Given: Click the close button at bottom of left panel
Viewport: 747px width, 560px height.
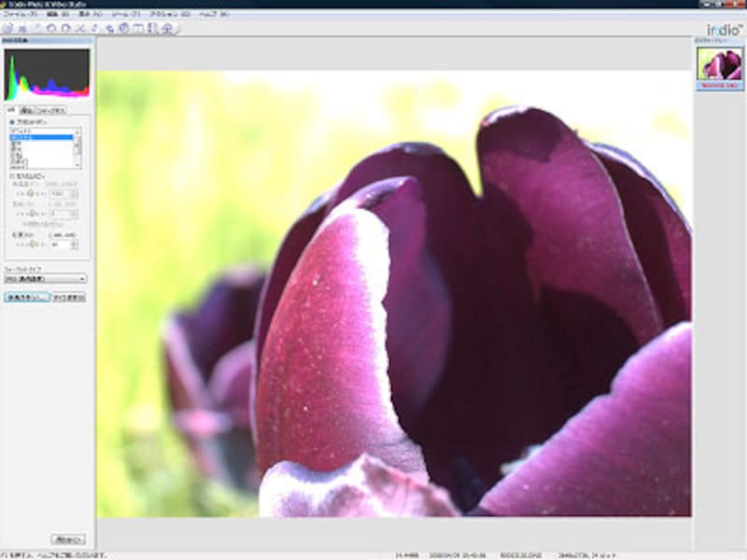Looking at the screenshot, I should pyautogui.click(x=68, y=539).
